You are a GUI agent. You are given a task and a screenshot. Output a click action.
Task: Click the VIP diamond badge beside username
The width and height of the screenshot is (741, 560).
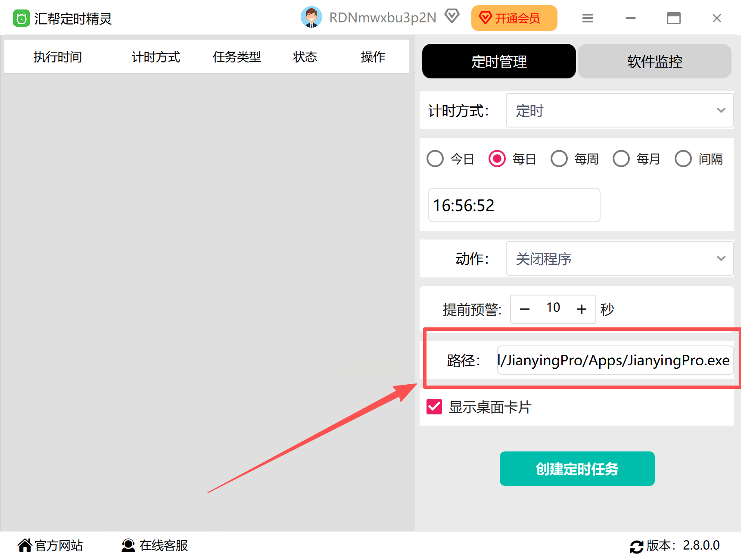point(452,16)
